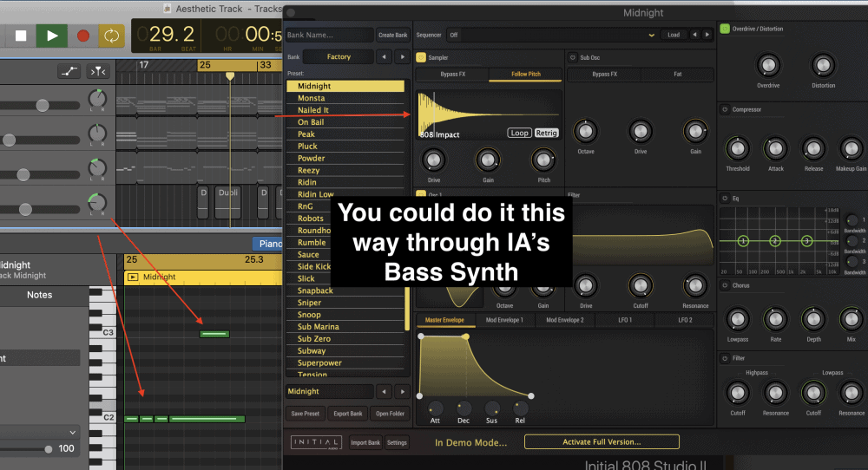Toggle the Overdrive / Distortion power button
868x470 pixels.
point(725,29)
